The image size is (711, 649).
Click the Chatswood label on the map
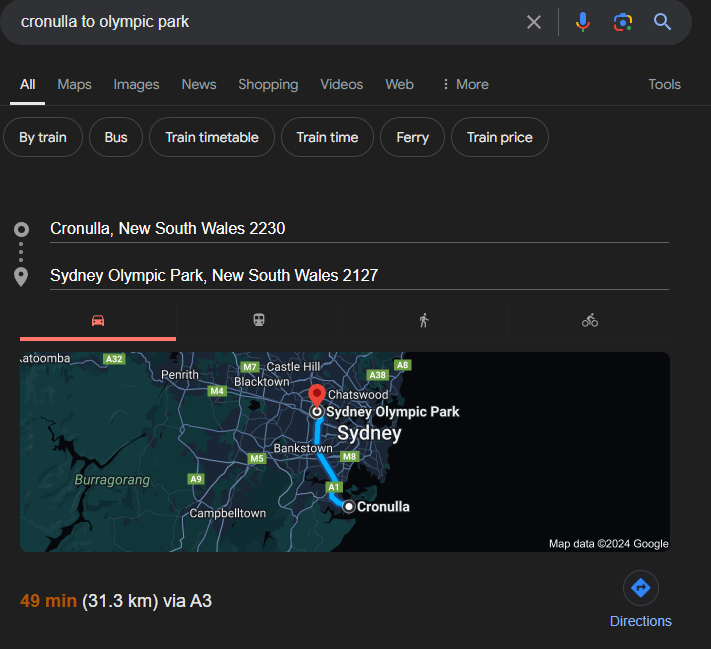pyautogui.click(x=358, y=395)
